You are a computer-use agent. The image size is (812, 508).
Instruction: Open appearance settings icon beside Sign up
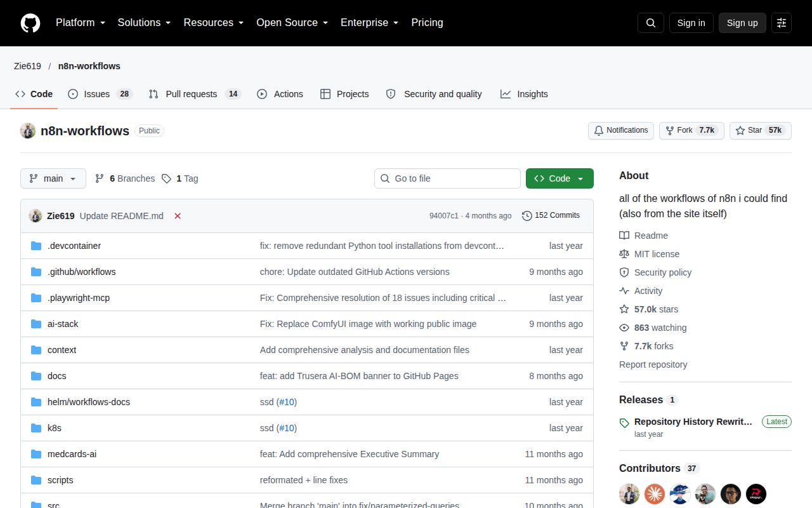click(782, 23)
